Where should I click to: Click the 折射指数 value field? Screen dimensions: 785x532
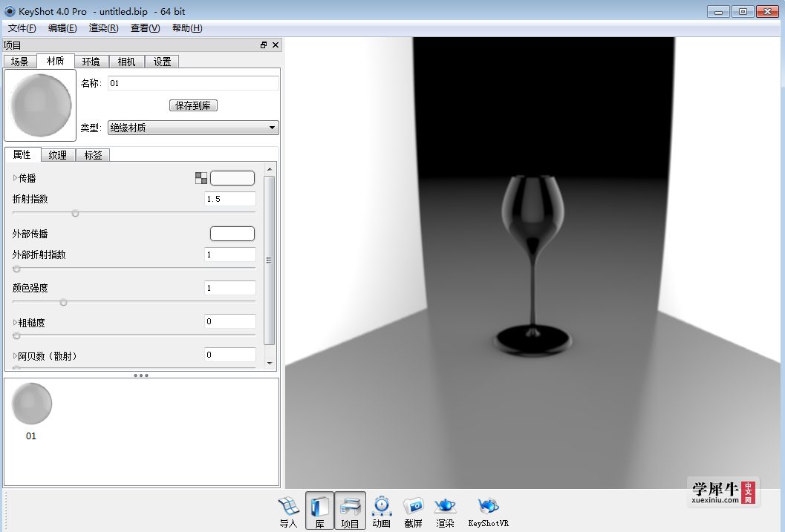tap(230, 199)
